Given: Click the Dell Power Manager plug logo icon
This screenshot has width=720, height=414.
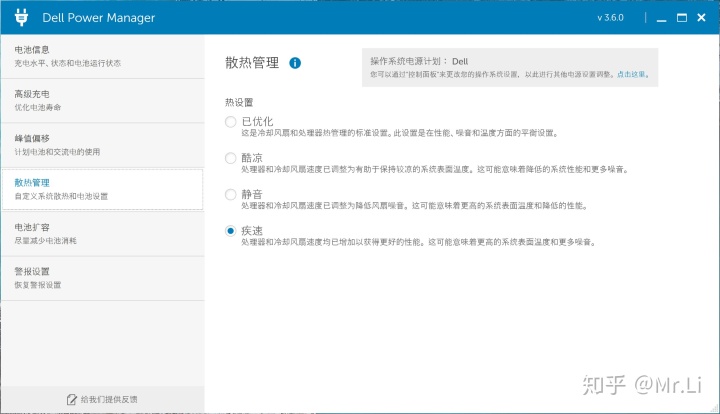Looking at the screenshot, I should (x=21, y=17).
